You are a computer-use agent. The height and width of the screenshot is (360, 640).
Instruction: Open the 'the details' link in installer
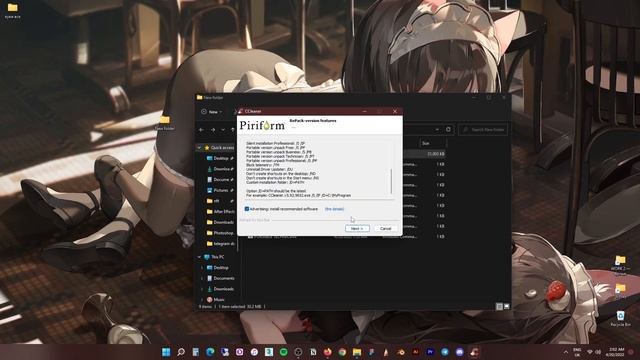[334, 209]
